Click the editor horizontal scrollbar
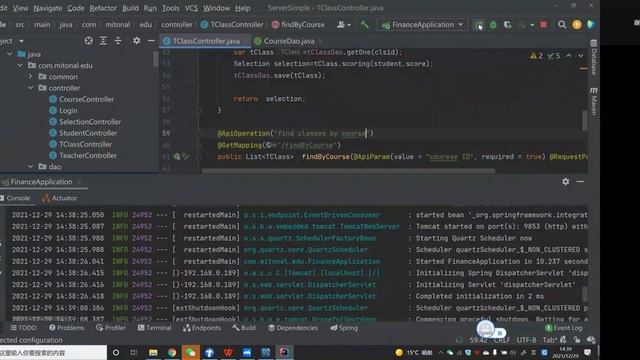Screen dimensions: 640x360 point(349,171)
